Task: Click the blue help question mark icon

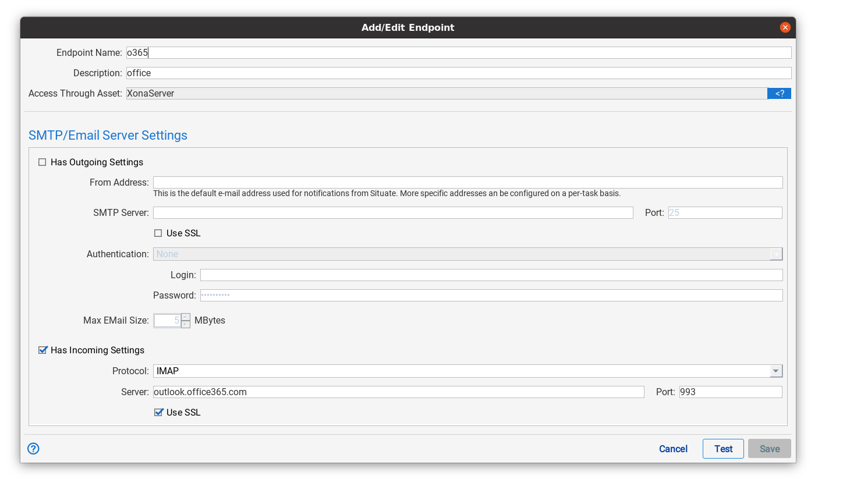Action: 33,448
